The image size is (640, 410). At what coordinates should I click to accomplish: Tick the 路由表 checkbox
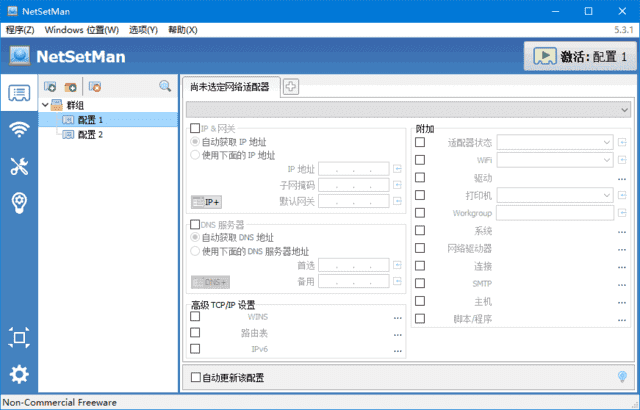(x=195, y=332)
